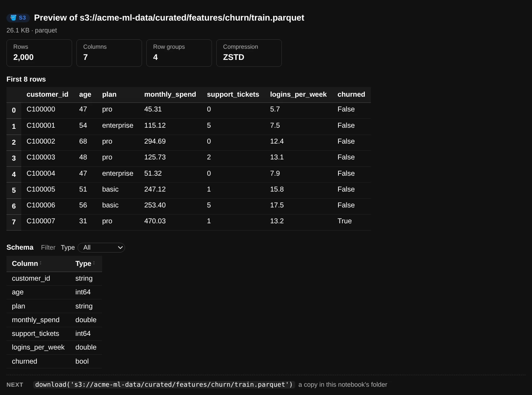The width and height of the screenshot is (532, 395).
Task: Click the int64 type for age
Action: tap(83, 292)
